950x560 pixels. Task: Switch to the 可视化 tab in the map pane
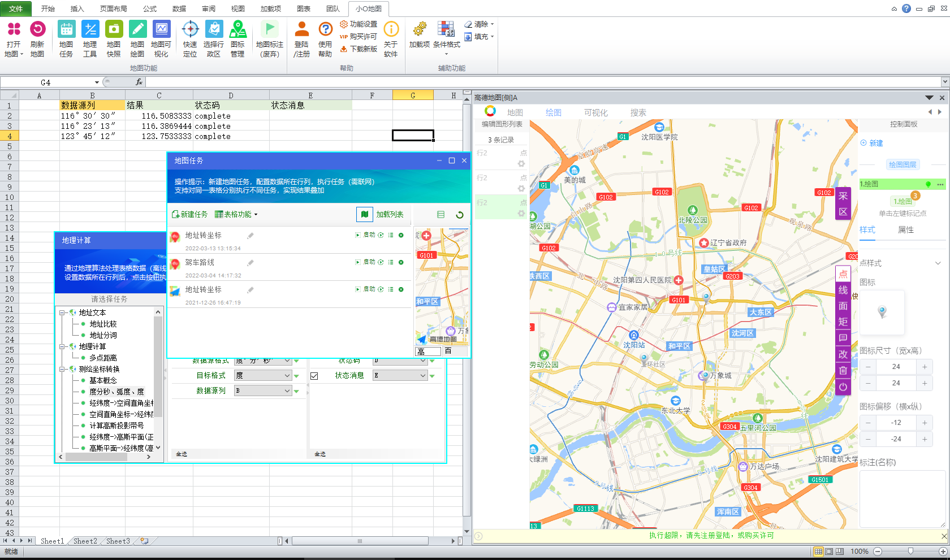pyautogui.click(x=596, y=112)
